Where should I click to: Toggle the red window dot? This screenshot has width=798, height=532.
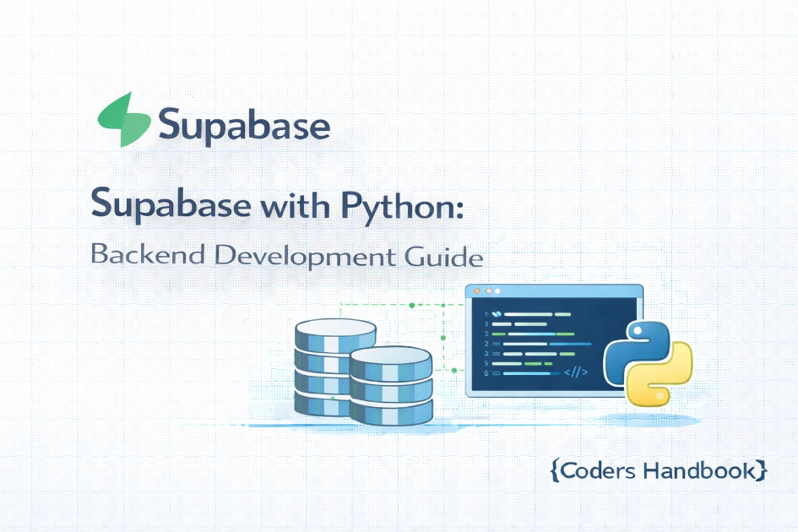click(x=476, y=291)
